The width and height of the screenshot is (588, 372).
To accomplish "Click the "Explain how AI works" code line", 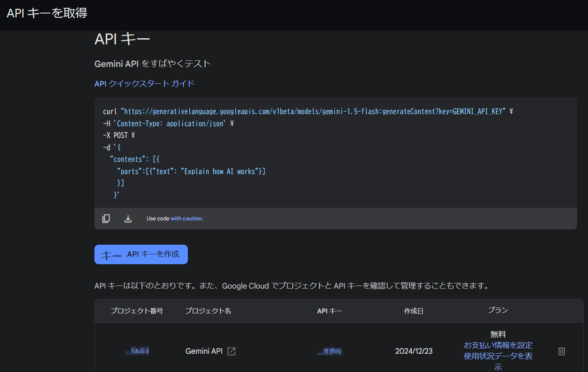I will (x=191, y=172).
